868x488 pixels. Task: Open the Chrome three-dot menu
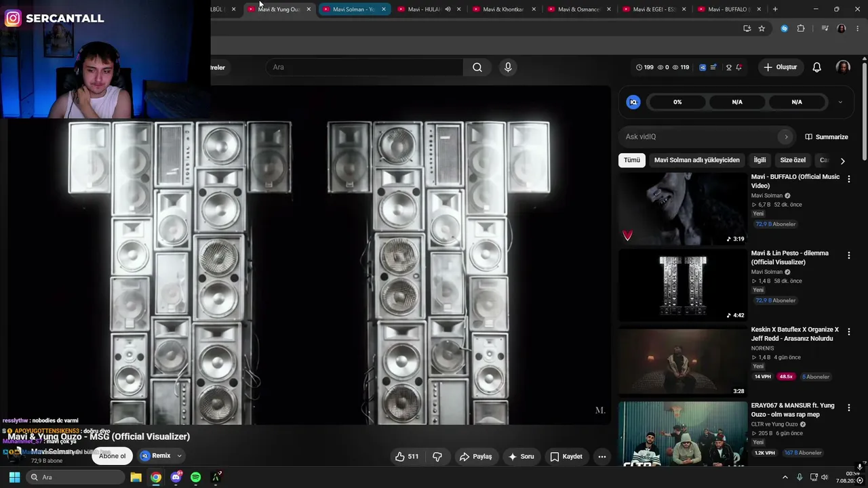click(x=857, y=28)
